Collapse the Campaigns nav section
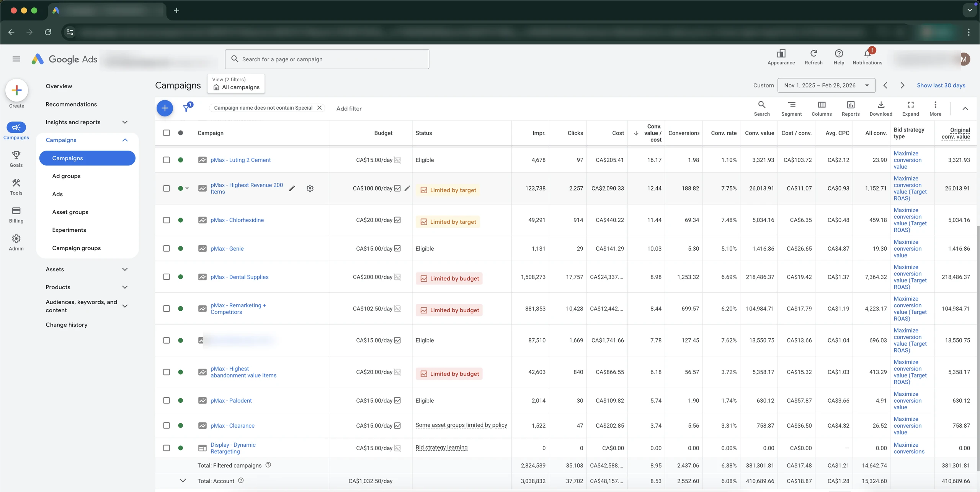This screenshot has width=980, height=492. [x=125, y=140]
